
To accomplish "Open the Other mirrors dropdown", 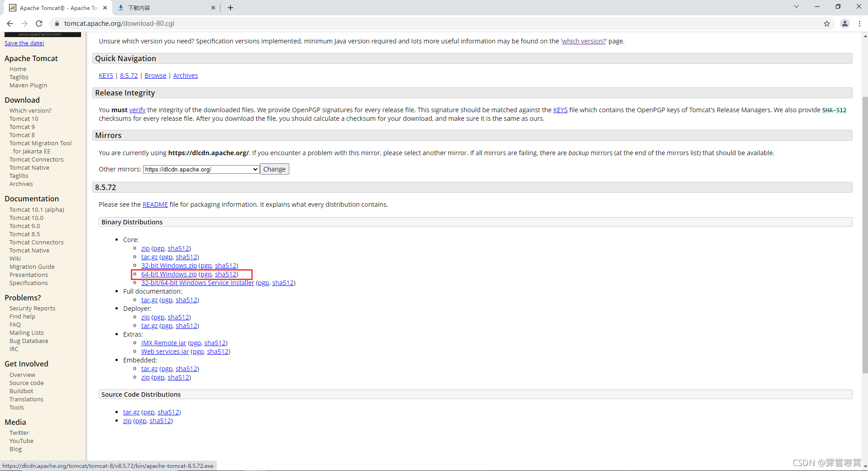I will click(201, 169).
